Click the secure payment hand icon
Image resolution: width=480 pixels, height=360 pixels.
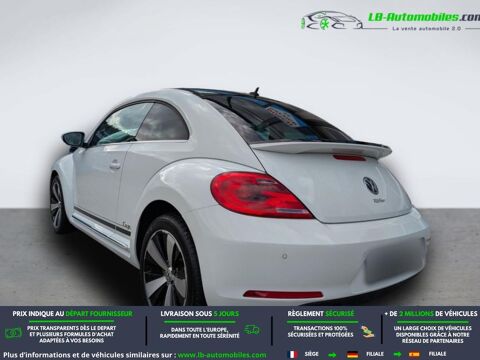point(367,331)
